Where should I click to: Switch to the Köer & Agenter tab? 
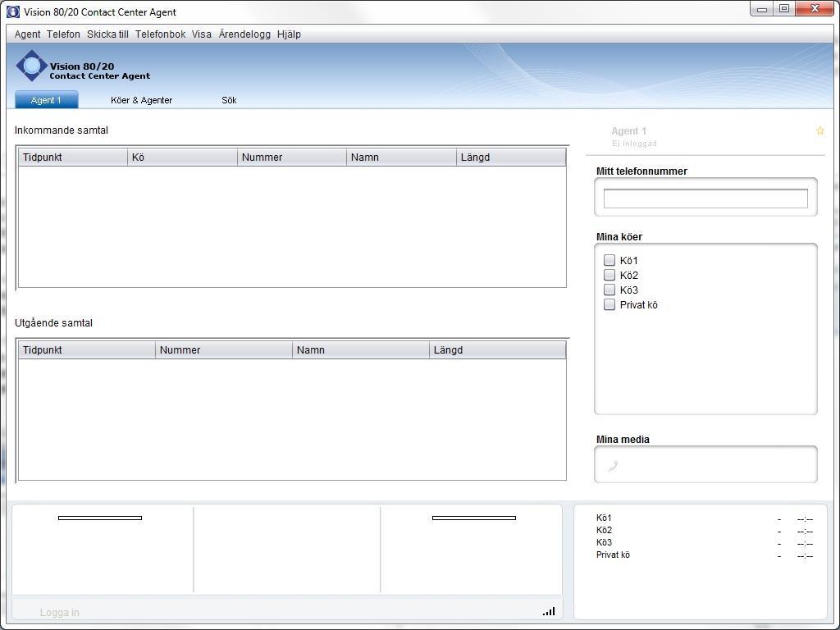(141, 100)
